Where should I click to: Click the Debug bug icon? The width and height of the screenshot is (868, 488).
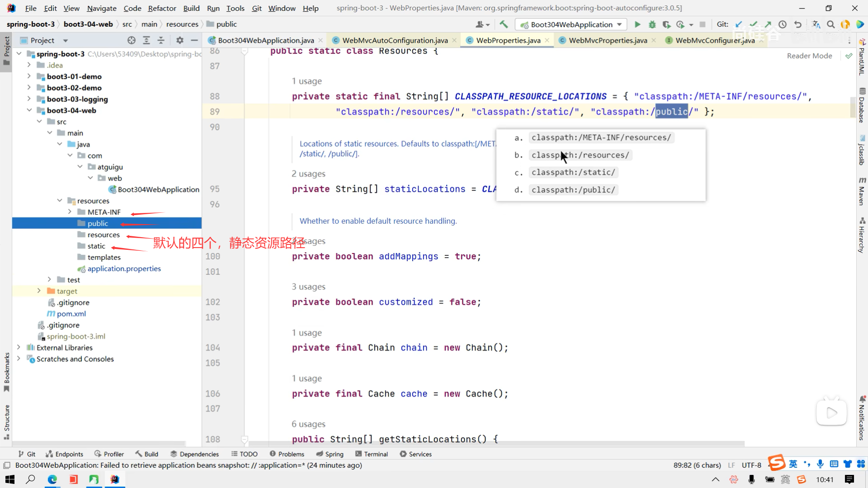coord(652,24)
